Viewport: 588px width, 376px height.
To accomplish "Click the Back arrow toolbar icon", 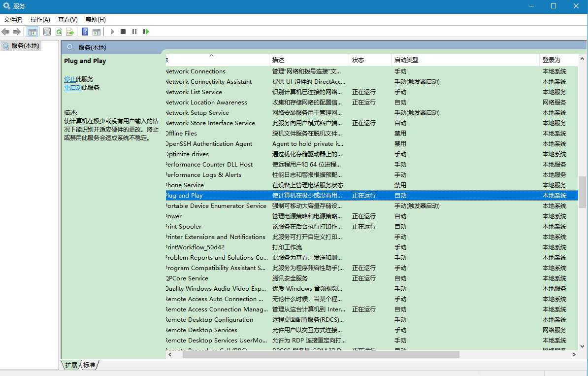I will 5,32.
